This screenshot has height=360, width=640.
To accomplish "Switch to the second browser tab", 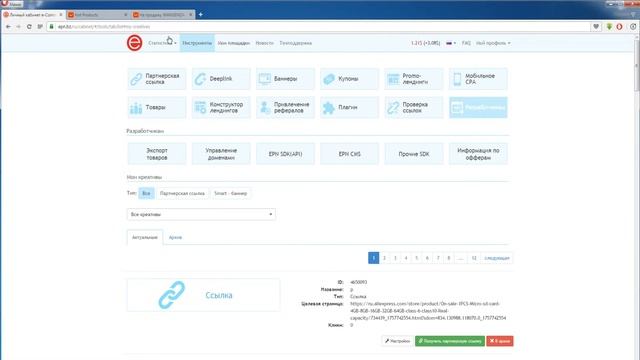I will [98, 15].
